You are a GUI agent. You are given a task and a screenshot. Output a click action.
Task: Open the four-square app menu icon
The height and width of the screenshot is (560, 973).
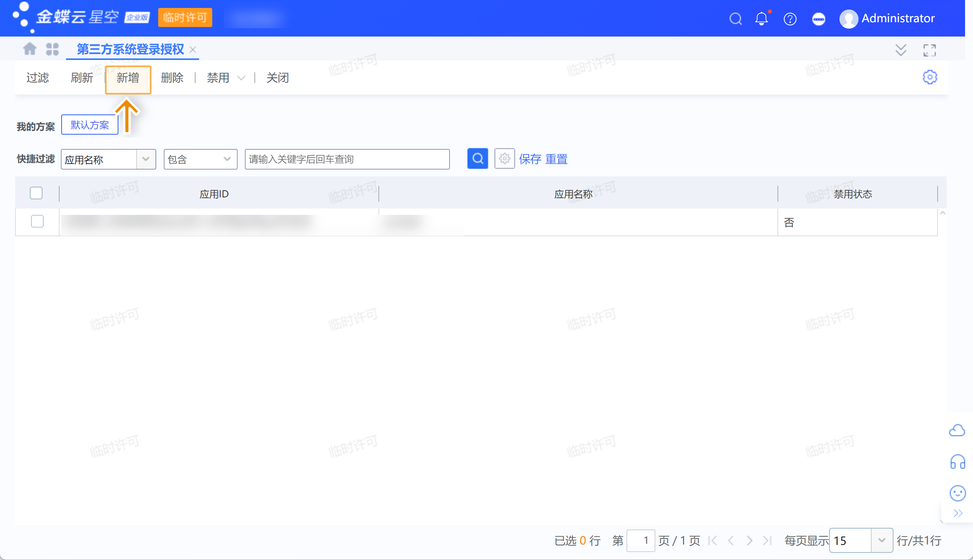(x=52, y=49)
